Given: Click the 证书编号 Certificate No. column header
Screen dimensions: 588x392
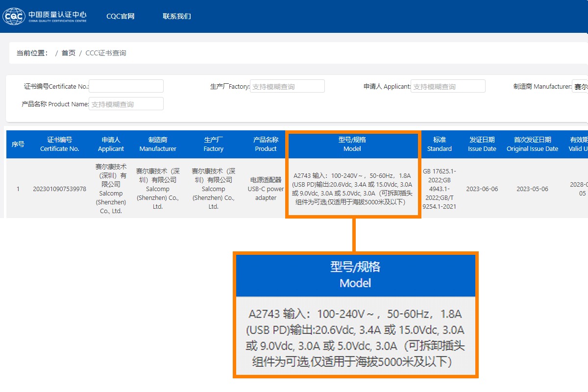Looking at the screenshot, I should (60, 144).
